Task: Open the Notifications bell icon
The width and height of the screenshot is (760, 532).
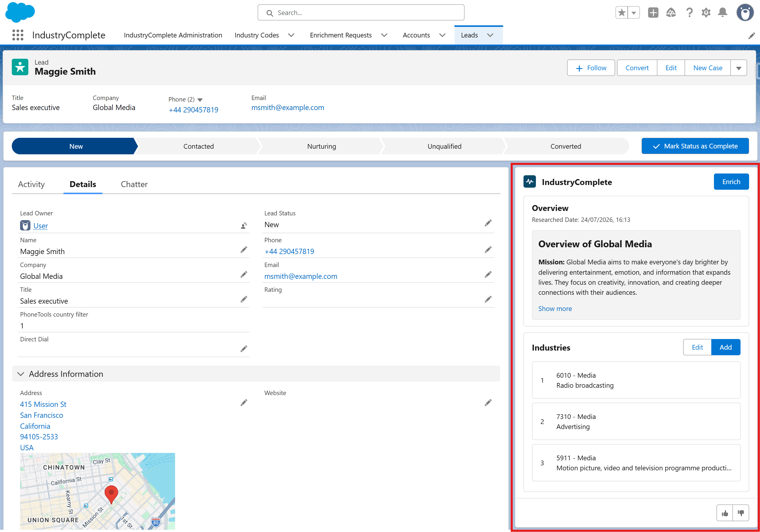Action: click(723, 13)
